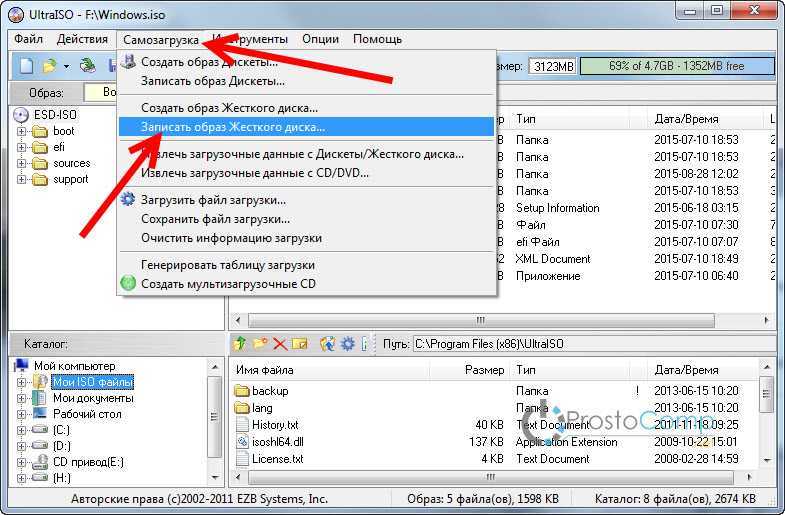Click the Open image folder icon
This screenshot has width=785, height=515.
[x=50, y=66]
